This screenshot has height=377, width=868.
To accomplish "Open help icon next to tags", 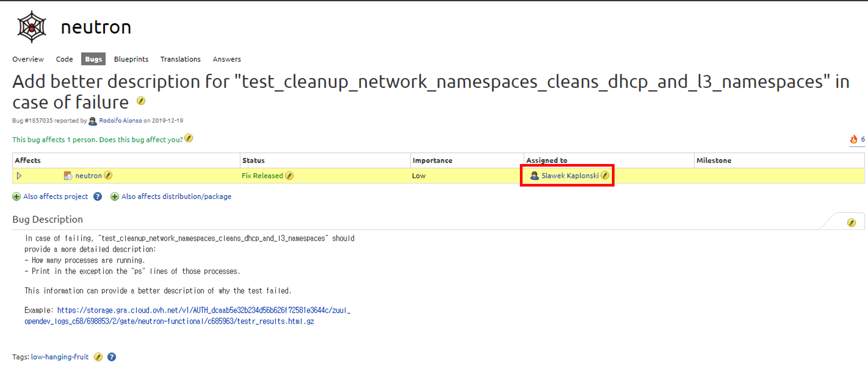I will [x=112, y=357].
